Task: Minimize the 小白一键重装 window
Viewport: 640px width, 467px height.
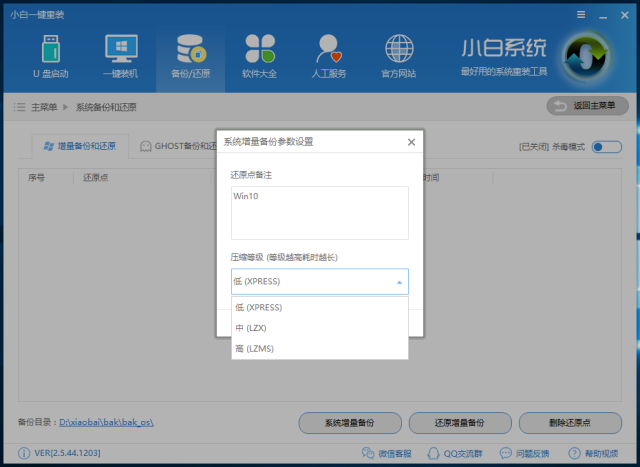Action: click(x=603, y=16)
